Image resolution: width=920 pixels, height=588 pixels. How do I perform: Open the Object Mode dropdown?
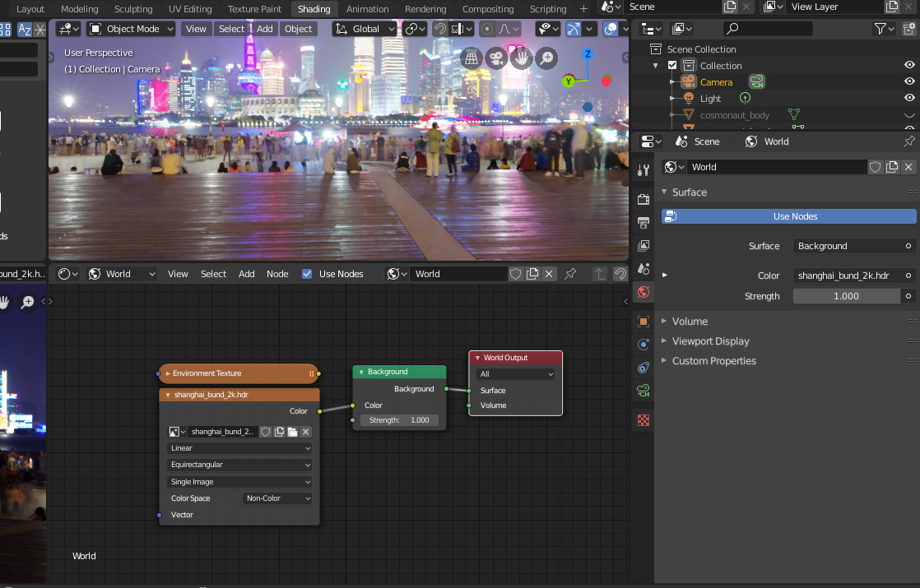(x=132, y=29)
